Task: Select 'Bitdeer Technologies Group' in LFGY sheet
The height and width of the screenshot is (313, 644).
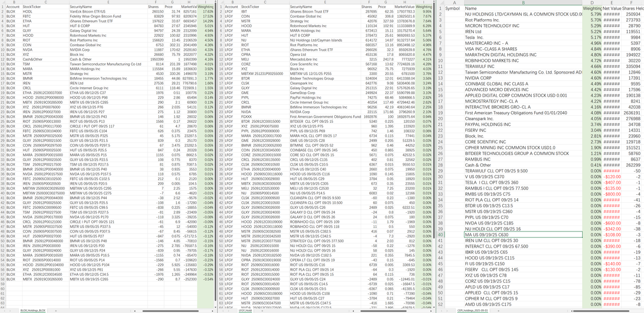Action: click(x=325, y=79)
